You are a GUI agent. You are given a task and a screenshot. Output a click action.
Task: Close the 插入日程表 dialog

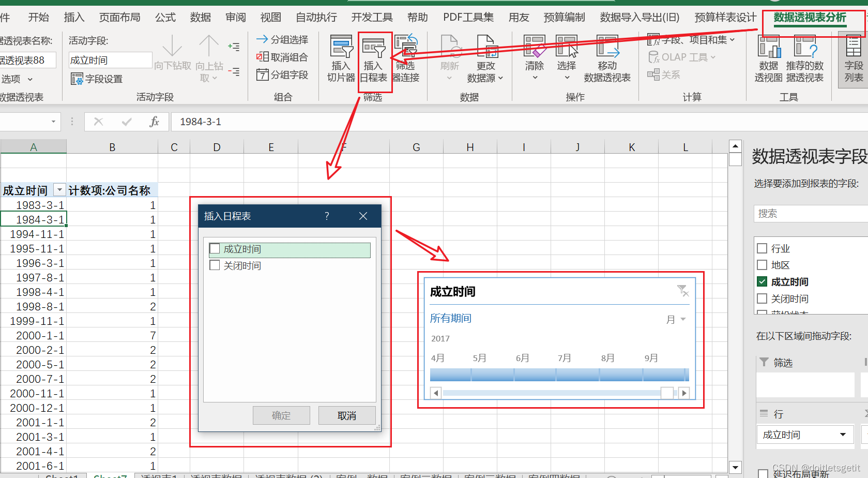click(363, 216)
